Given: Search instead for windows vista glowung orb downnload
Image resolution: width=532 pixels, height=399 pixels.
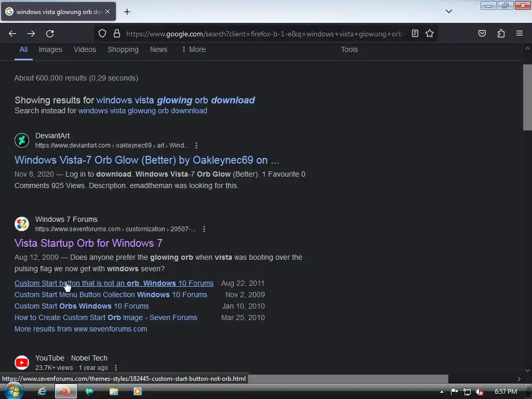Looking at the screenshot, I should 142,111.
